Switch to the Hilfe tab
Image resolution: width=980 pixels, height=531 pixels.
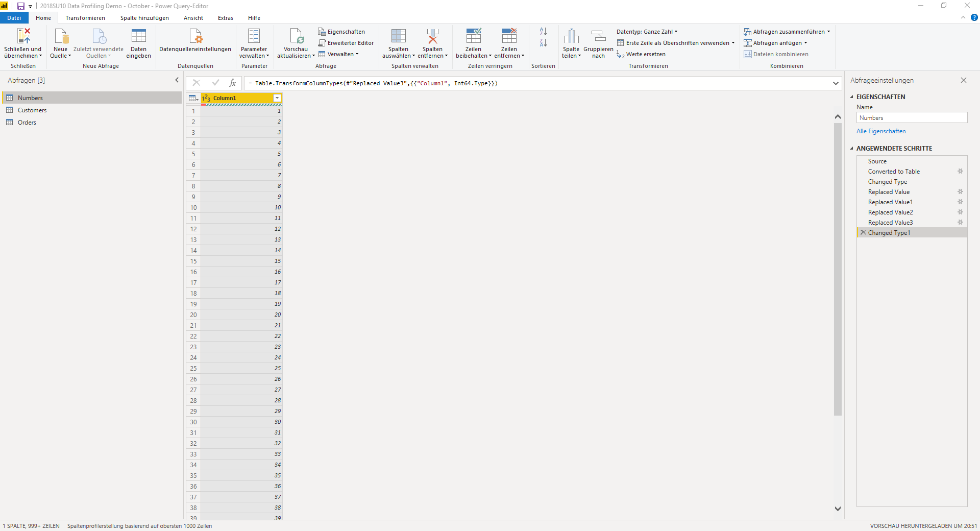254,18
